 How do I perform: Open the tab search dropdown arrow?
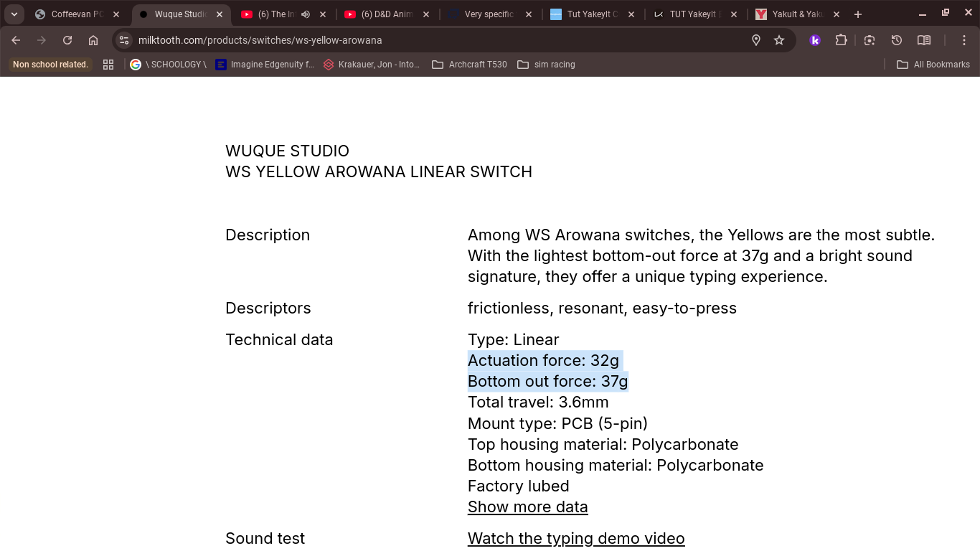14,14
